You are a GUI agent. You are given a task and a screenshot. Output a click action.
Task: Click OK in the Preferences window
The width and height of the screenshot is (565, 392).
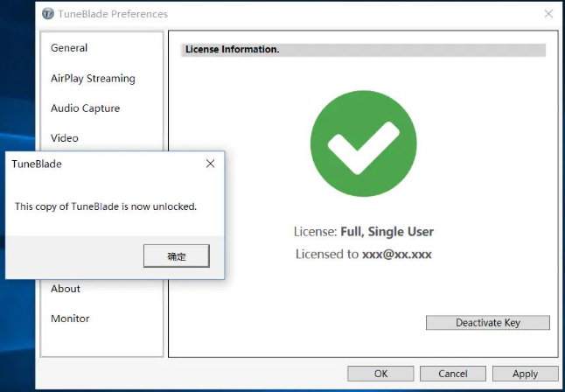(x=380, y=374)
